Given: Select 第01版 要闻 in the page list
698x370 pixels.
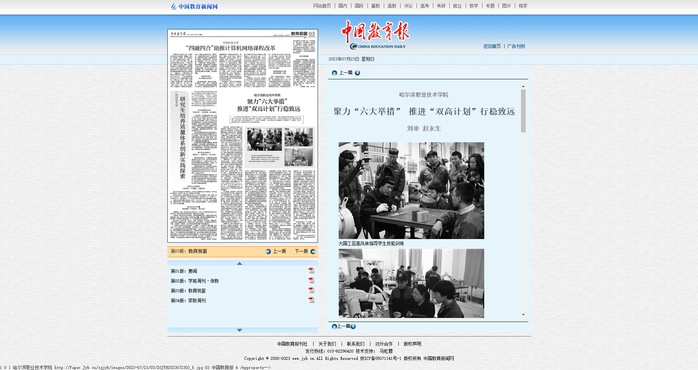Looking at the screenshot, I should point(184,271).
